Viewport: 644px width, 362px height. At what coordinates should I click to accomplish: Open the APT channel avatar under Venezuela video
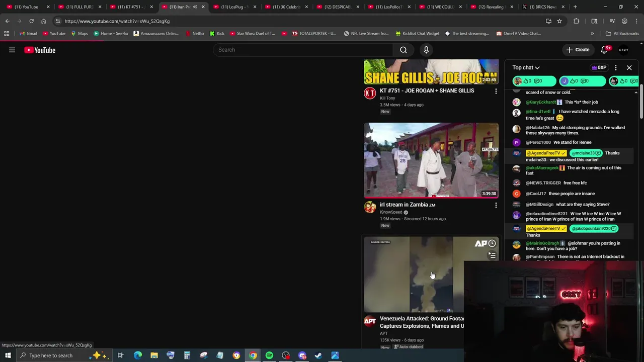[x=370, y=321]
